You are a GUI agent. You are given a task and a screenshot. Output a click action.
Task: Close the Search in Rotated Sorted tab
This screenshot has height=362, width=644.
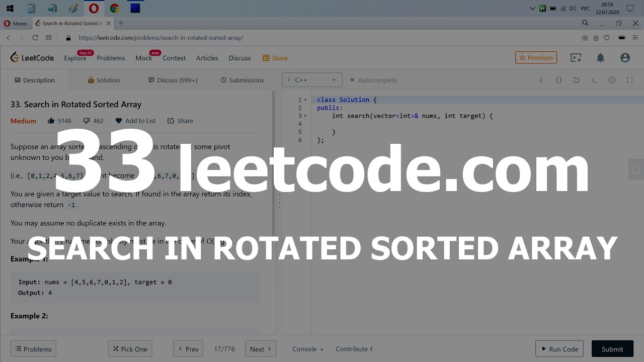coord(109,23)
